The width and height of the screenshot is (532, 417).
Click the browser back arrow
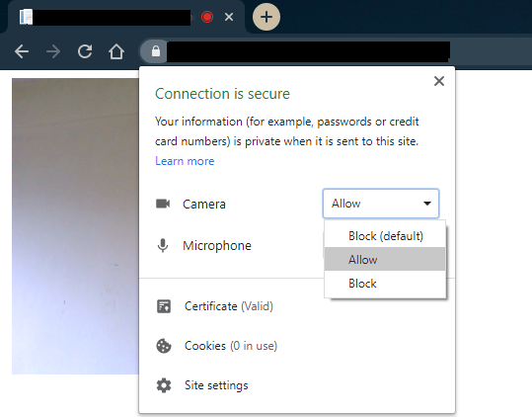tap(22, 51)
